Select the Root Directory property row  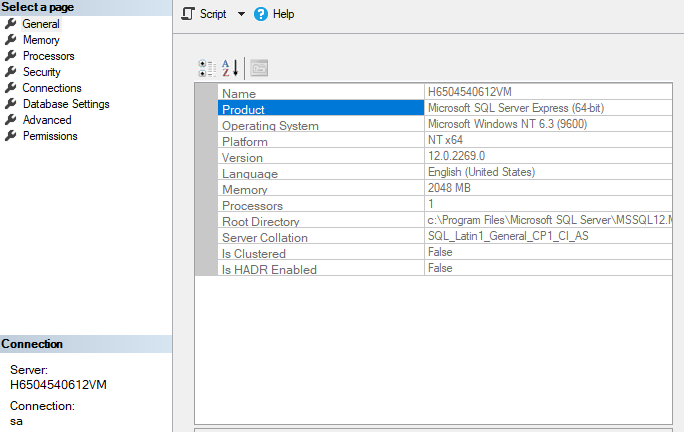tap(321, 220)
